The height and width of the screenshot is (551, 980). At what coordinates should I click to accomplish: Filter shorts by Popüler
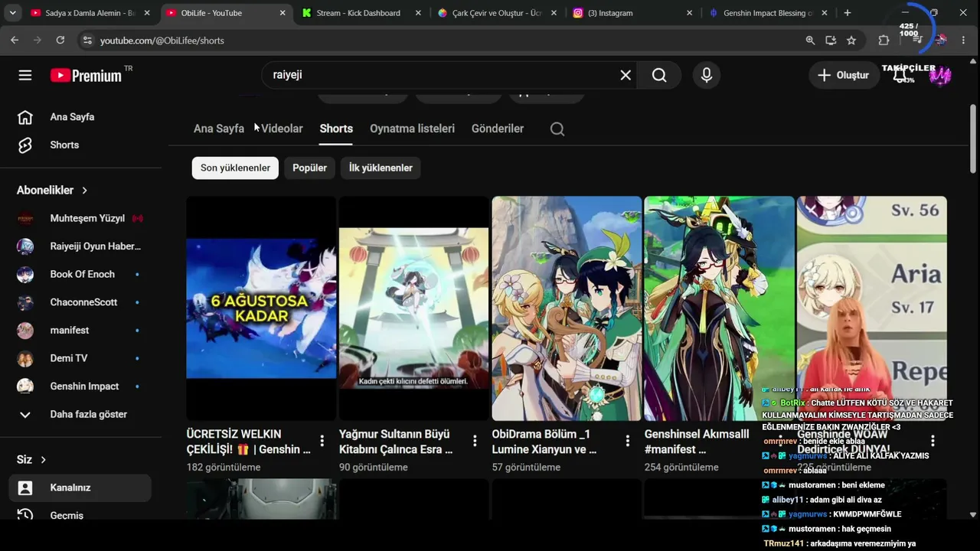click(309, 168)
